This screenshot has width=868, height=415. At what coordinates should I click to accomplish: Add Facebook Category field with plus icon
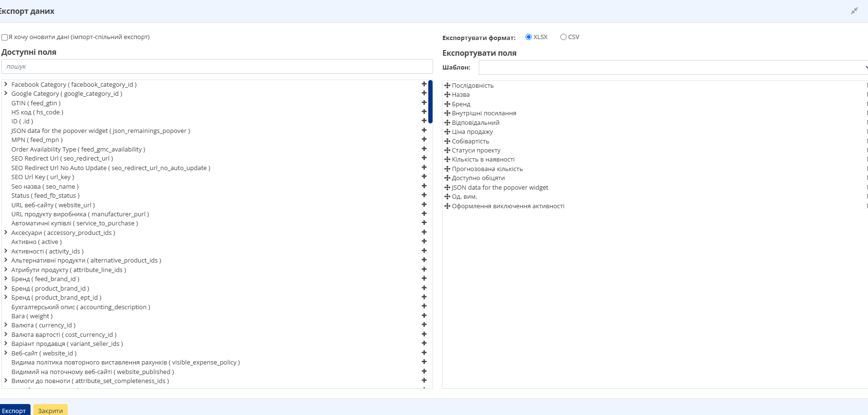pyautogui.click(x=424, y=84)
